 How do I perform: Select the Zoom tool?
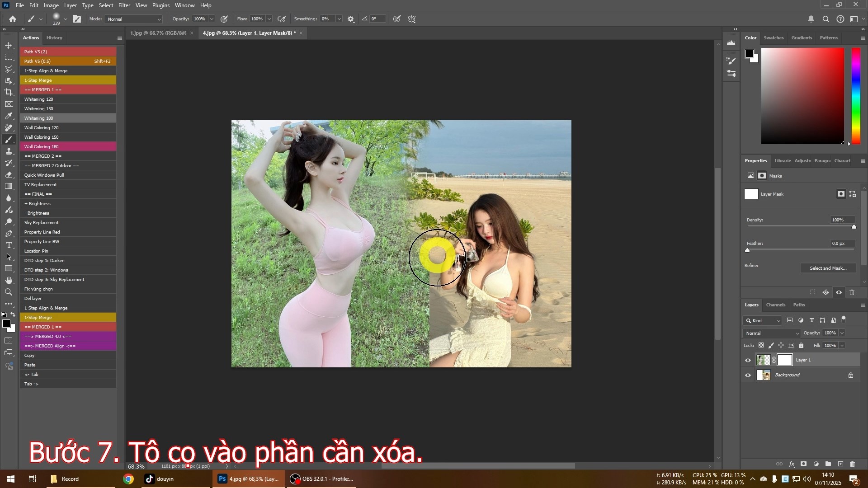point(9,292)
